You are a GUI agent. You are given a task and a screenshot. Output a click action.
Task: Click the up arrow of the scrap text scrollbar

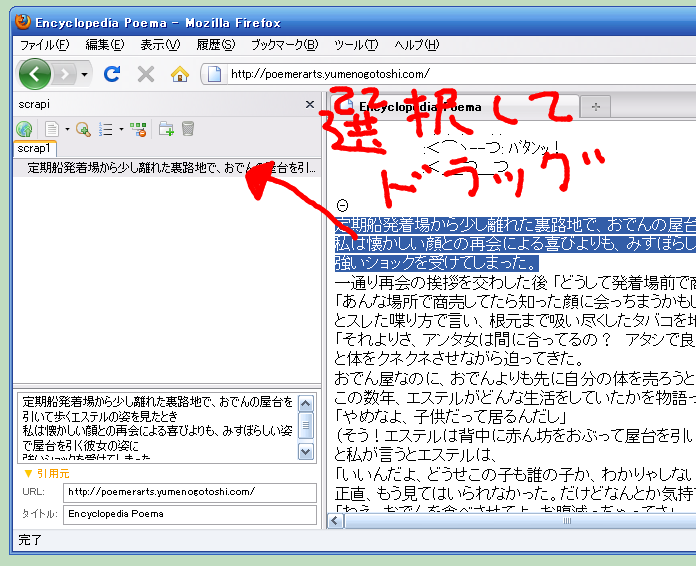tap(306, 404)
